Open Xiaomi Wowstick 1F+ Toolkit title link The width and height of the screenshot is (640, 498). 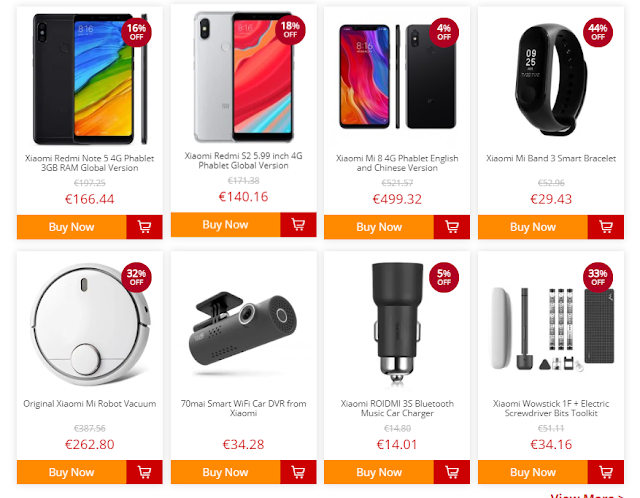551,408
